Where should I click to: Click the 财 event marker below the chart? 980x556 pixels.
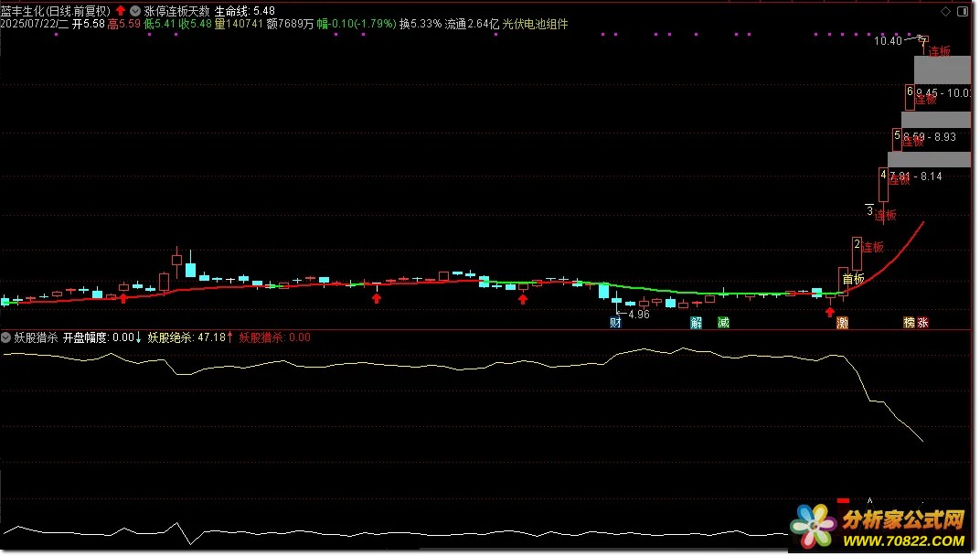click(x=615, y=322)
